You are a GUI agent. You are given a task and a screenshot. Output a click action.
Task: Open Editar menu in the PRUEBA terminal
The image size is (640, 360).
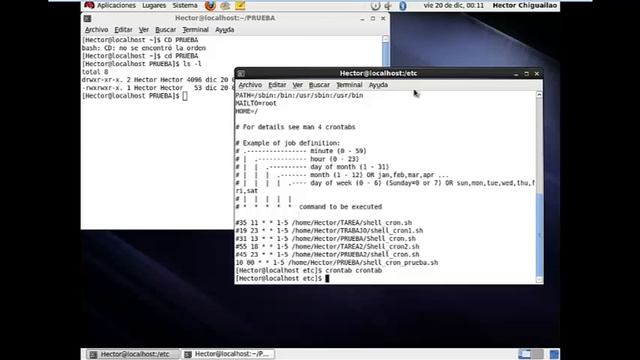123,30
